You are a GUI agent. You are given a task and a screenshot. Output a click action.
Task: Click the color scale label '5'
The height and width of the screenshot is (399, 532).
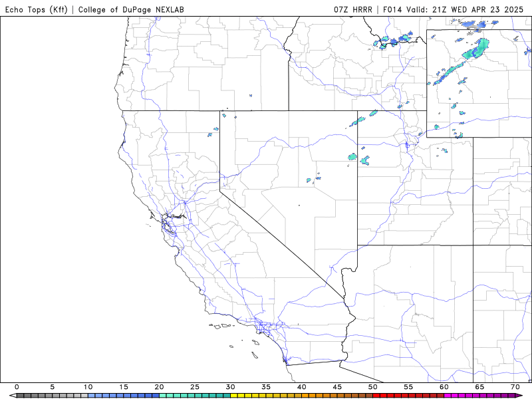tap(53, 387)
